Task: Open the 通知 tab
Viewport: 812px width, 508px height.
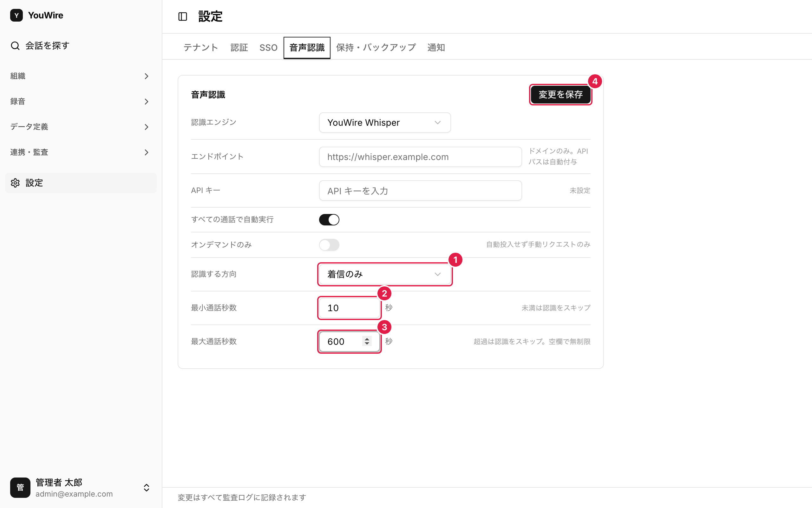Action: (x=436, y=48)
